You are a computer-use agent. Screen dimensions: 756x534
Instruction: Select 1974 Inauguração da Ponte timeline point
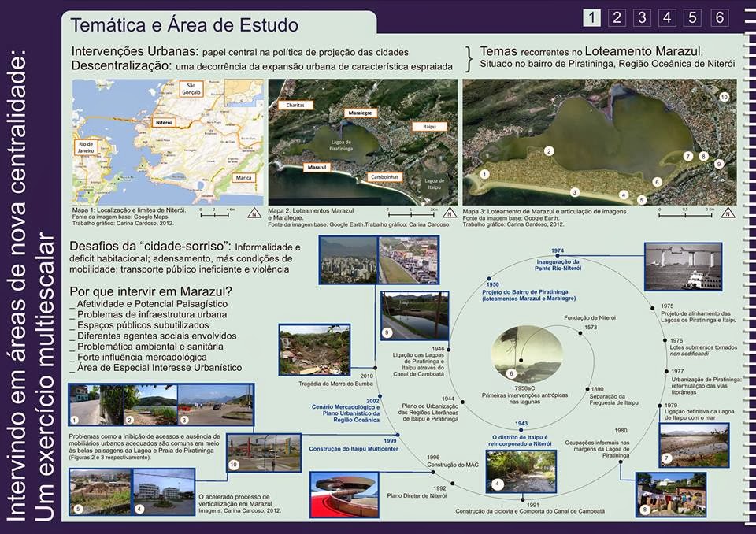558,256
